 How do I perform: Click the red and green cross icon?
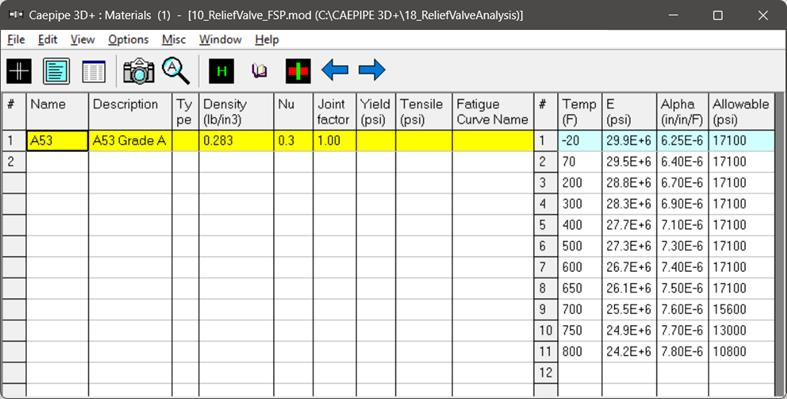pyautogui.click(x=298, y=71)
